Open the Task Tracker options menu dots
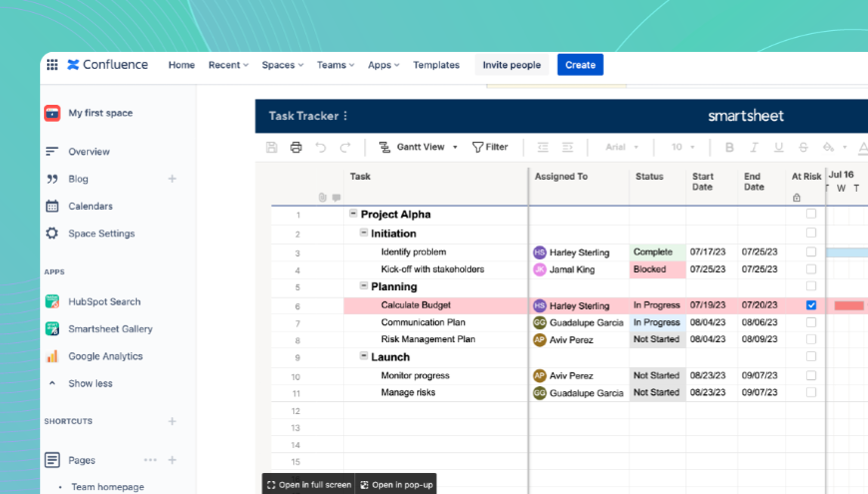 pos(345,116)
